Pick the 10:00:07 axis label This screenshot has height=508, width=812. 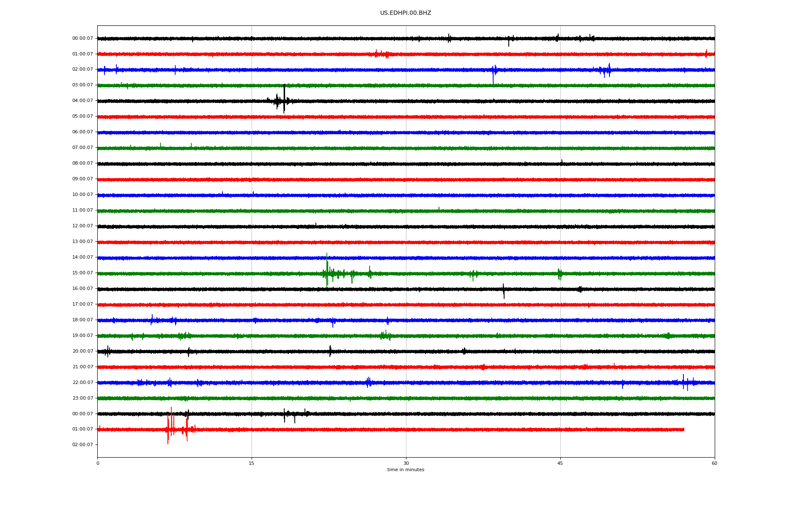pos(82,195)
